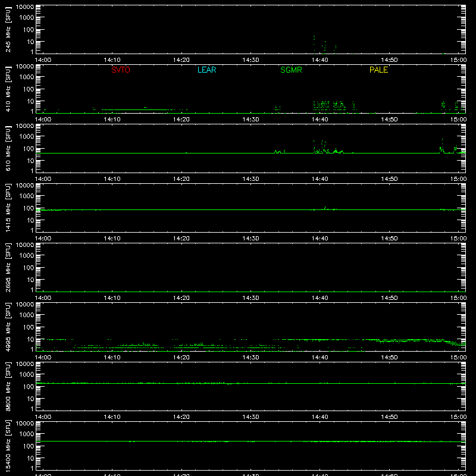
Task: Click the green SGMR station label
Action: [291, 70]
